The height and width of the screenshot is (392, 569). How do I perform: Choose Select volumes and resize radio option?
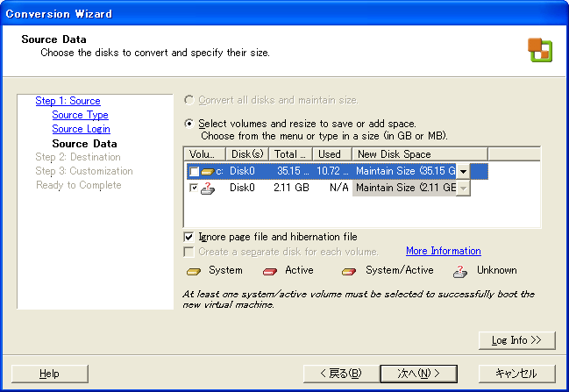click(189, 124)
